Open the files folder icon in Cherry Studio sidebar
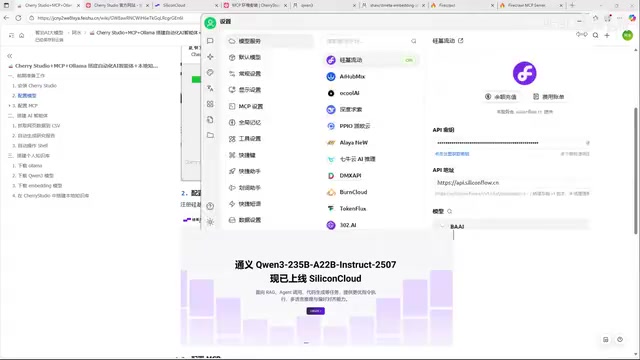The image size is (640, 360). click(x=210, y=135)
